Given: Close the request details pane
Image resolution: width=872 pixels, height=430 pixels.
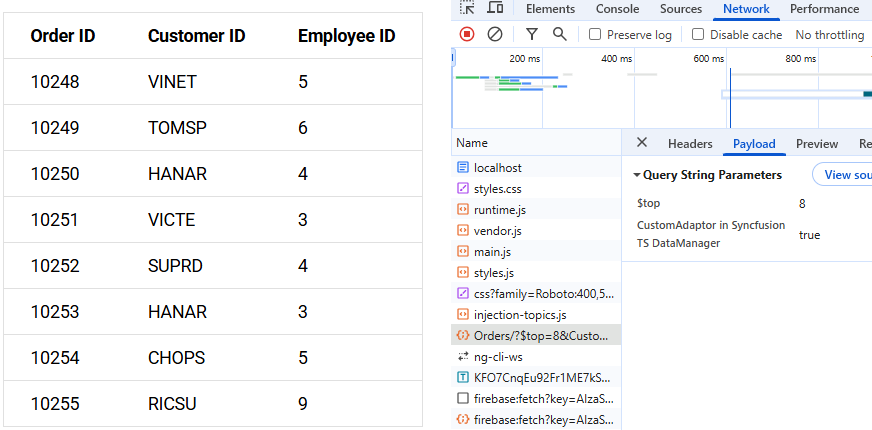Looking at the screenshot, I should [x=642, y=142].
